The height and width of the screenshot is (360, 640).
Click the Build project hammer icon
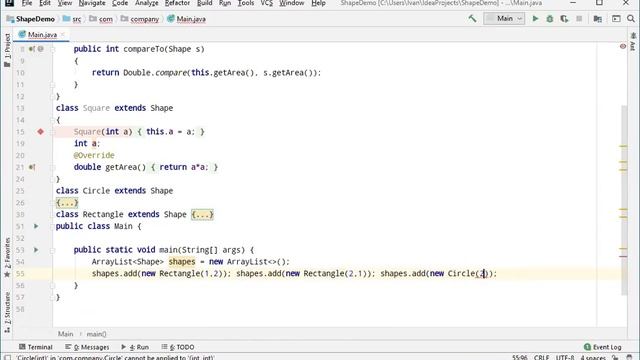point(472,18)
